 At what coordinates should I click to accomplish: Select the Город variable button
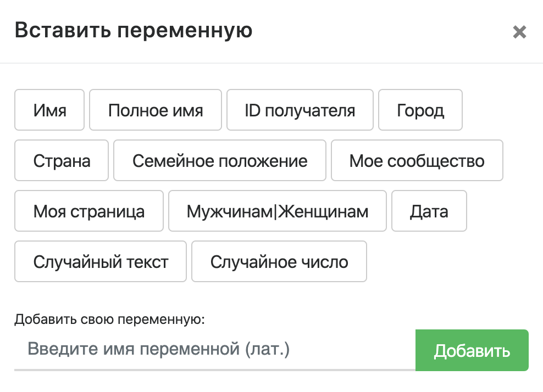[420, 110]
